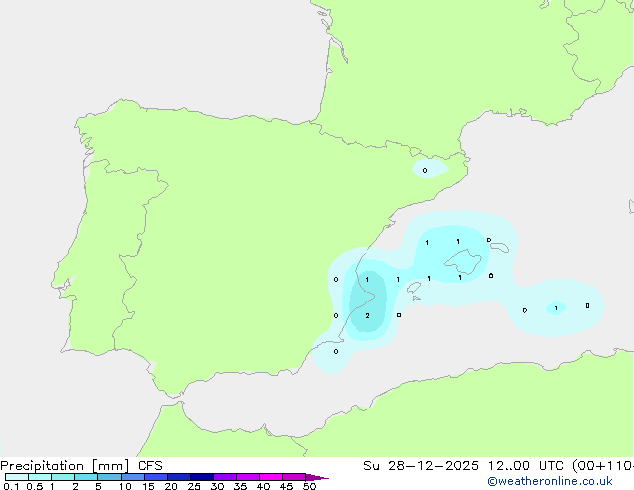Select the 5–10 mm legend color swatch
This screenshot has width=634, height=490.
[109, 477]
